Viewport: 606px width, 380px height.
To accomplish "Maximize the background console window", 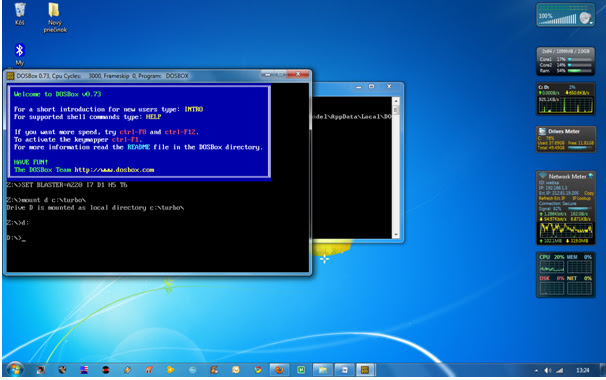I will 371,87.
